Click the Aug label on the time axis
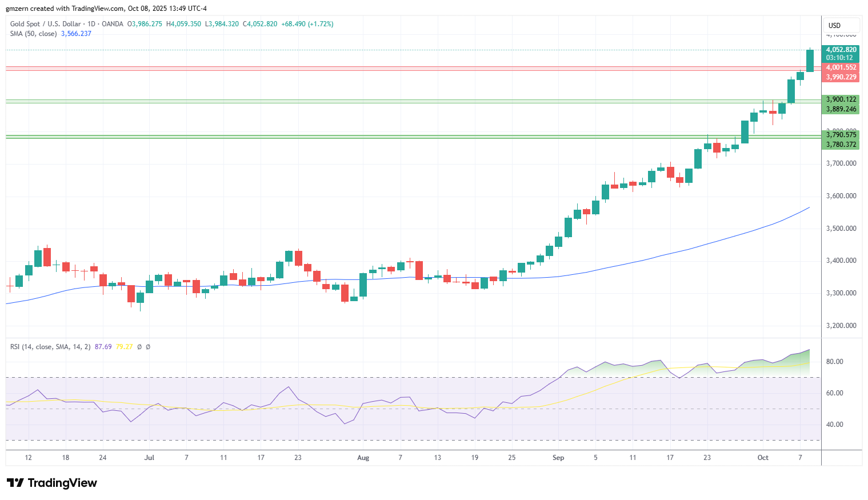Viewport: 868px width, 500px height. pyautogui.click(x=363, y=458)
